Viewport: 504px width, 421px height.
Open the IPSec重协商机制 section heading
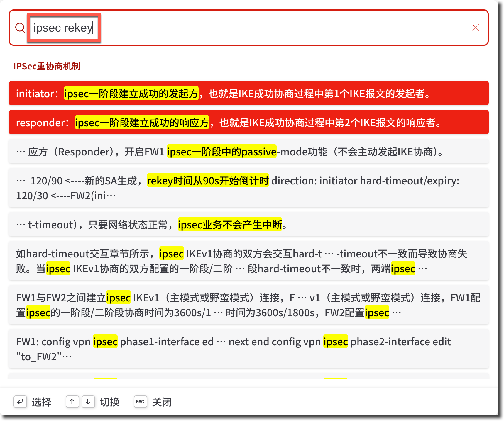click(x=47, y=66)
